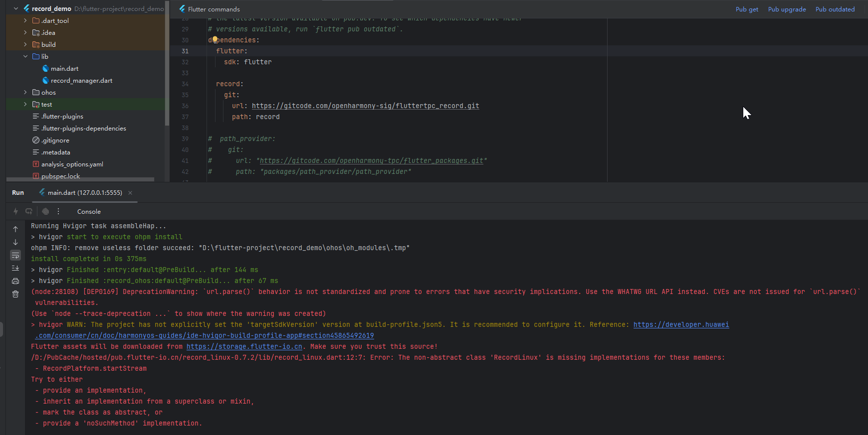The width and height of the screenshot is (868, 435).
Task: Collapse the lib folder
Action: [x=25, y=56]
